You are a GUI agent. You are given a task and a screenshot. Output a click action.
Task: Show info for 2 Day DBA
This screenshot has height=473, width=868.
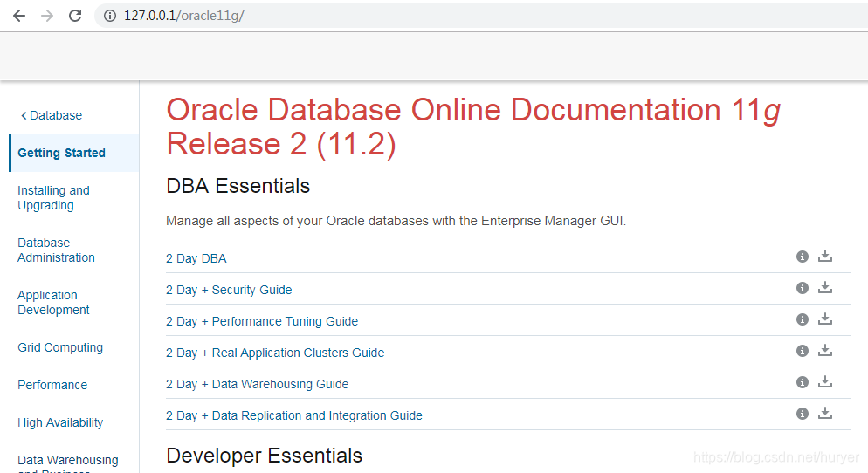(803, 257)
